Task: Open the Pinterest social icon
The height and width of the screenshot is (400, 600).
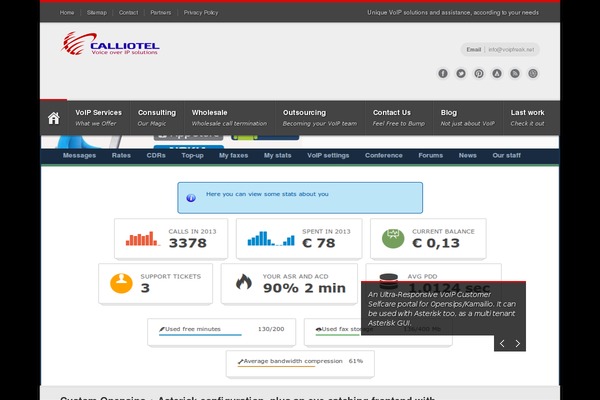Action: [x=479, y=73]
